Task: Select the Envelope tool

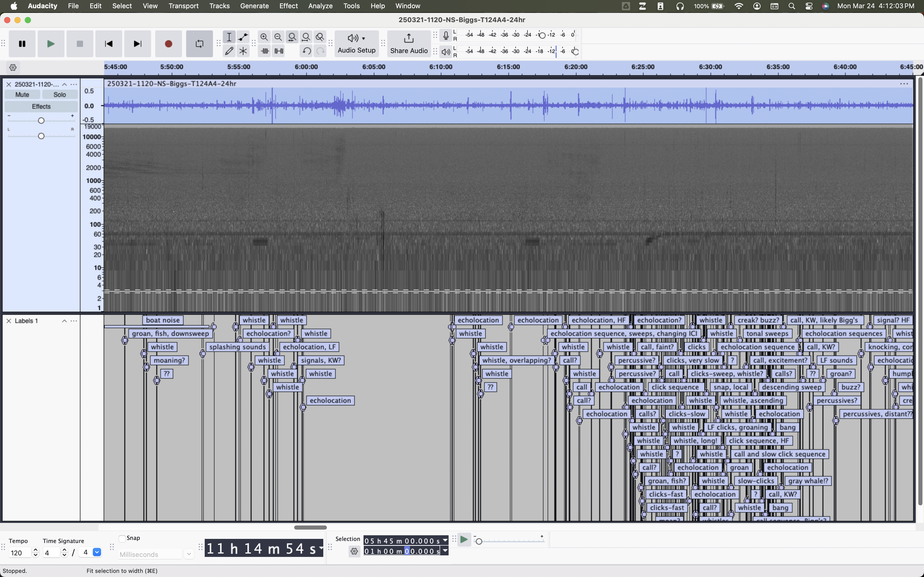Action: click(243, 37)
